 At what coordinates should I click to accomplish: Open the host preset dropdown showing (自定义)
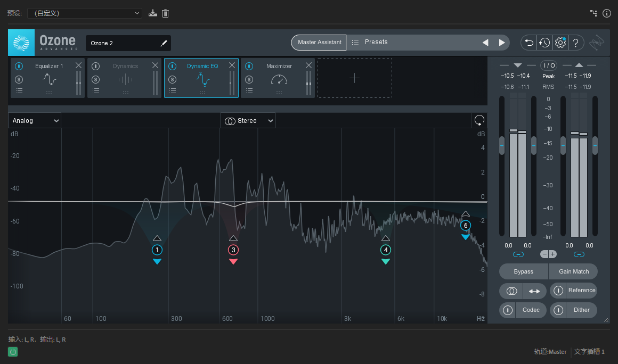pyautogui.click(x=85, y=13)
